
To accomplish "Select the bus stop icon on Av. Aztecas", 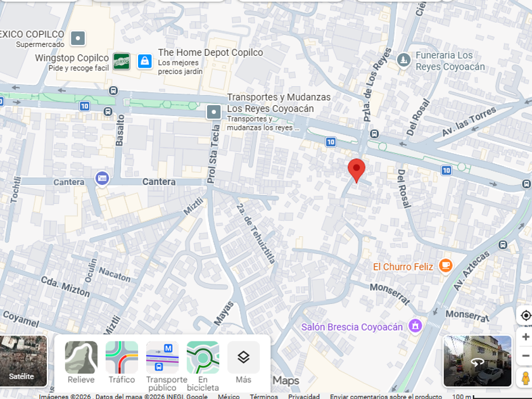I will (503, 244).
